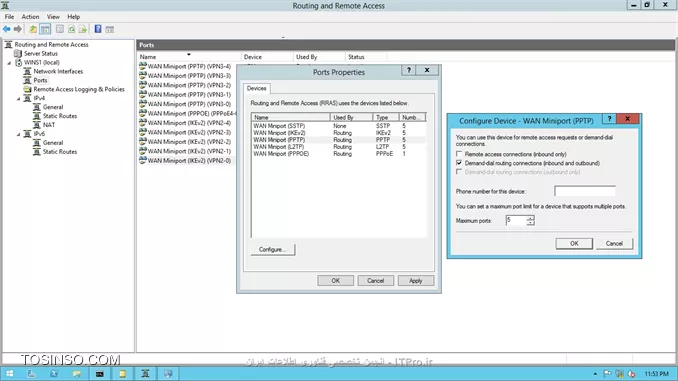The image size is (678, 381).
Task: Click the Back arrow in the toolbar
Action: click(x=6, y=29)
